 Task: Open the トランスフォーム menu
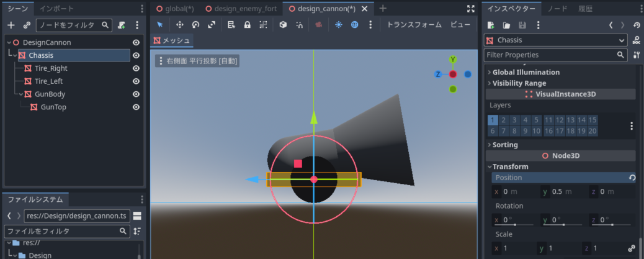click(x=414, y=25)
